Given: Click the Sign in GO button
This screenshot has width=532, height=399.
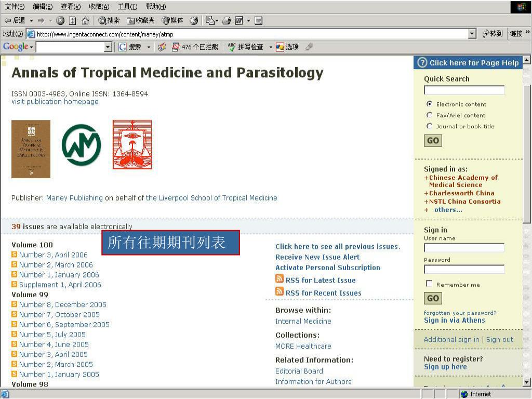Looking at the screenshot, I should (433, 298).
